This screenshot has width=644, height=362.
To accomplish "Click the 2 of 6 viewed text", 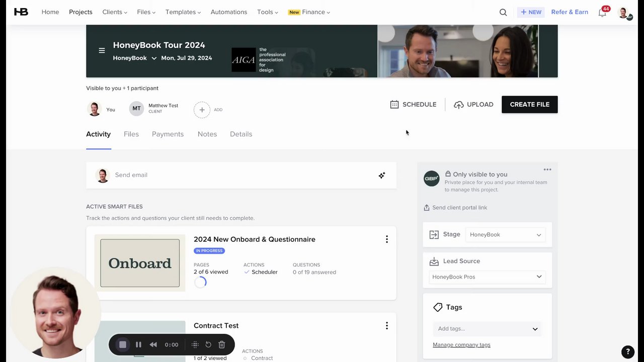I will 211,272.
